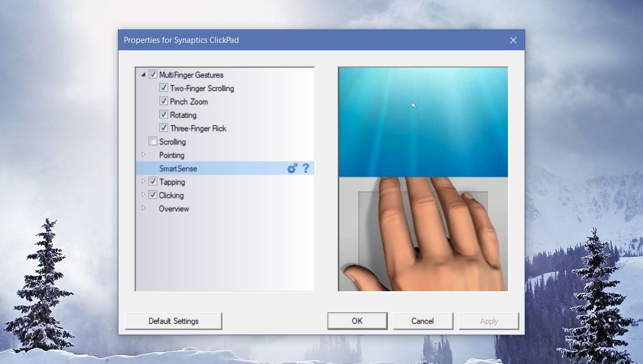Disable the Pinch Zoom checkbox

tap(163, 102)
